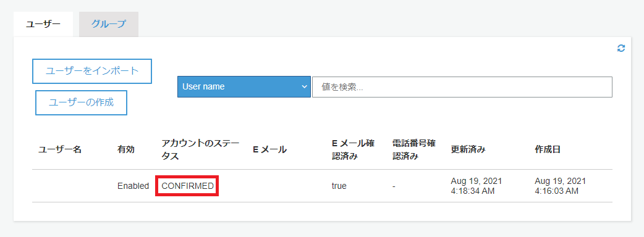This screenshot has width=644, height=237.
Task: Click the updated date Aug 19, 2021 4:18:34 AM
Action: click(477, 186)
